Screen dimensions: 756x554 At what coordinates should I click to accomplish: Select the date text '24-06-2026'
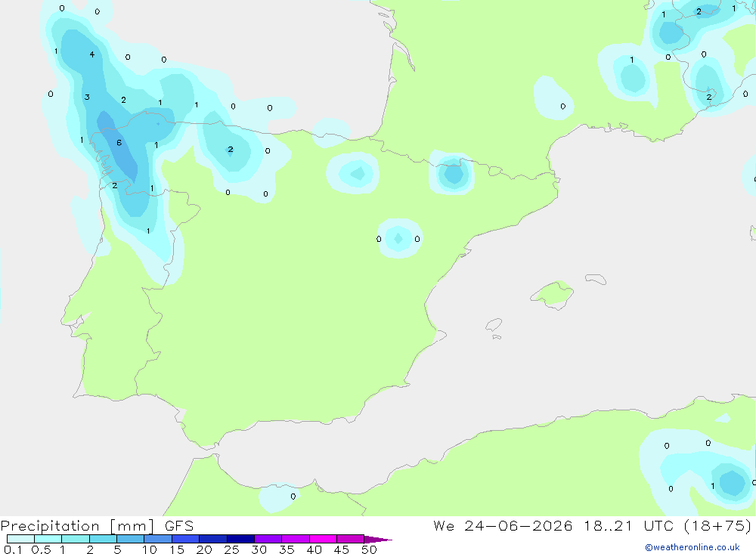click(x=519, y=525)
